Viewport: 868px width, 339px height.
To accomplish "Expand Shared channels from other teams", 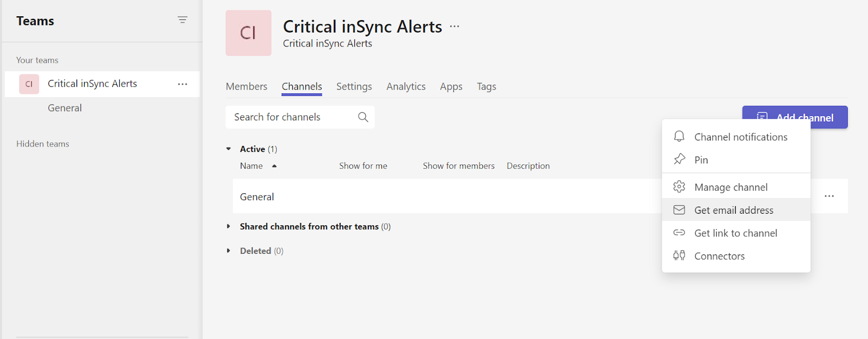I will point(228,226).
